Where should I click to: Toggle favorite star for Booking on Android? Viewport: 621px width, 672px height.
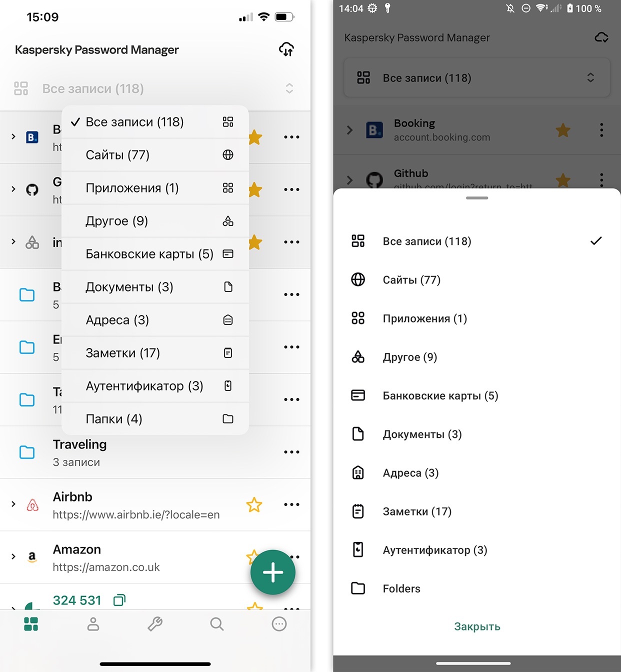pyautogui.click(x=563, y=130)
